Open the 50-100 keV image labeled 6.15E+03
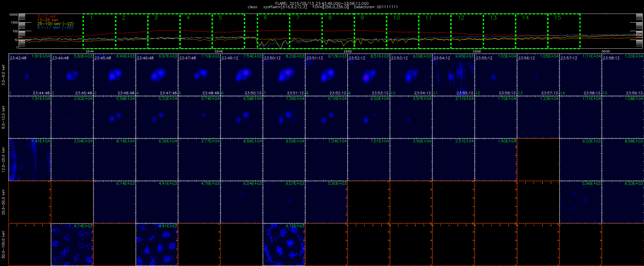The height and width of the screenshot is (266, 644). coord(284,244)
